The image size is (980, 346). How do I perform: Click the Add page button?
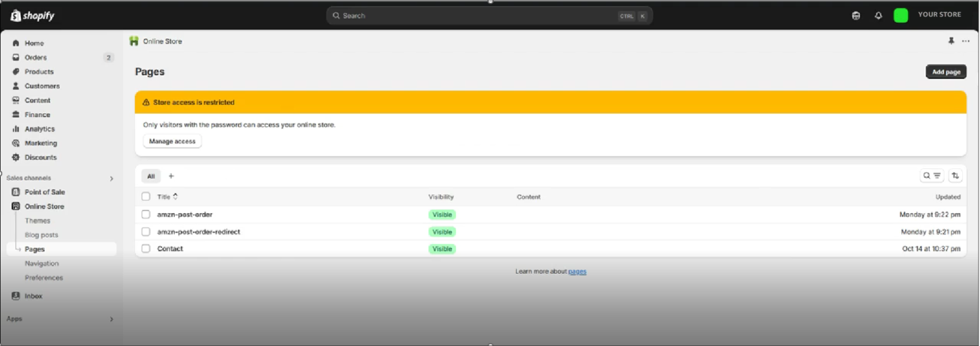coord(946,72)
